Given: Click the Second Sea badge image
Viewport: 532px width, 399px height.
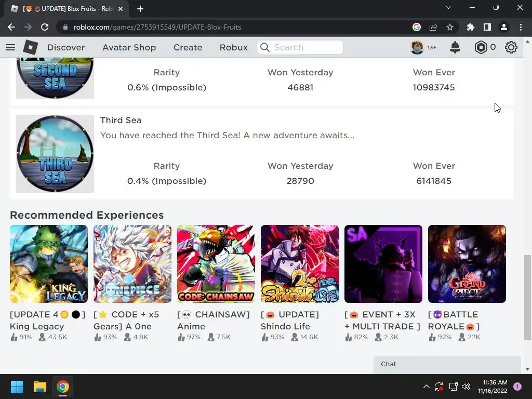Looking at the screenshot, I should pos(55,78).
